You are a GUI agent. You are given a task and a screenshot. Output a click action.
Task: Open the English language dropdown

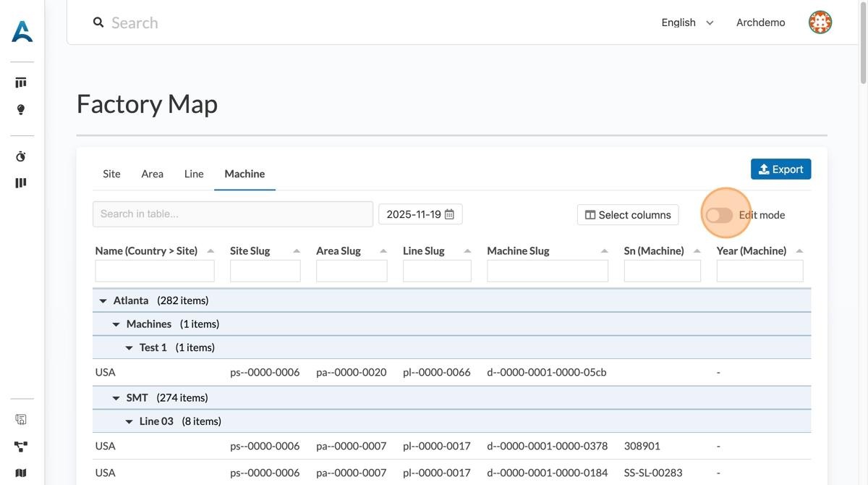pos(686,22)
